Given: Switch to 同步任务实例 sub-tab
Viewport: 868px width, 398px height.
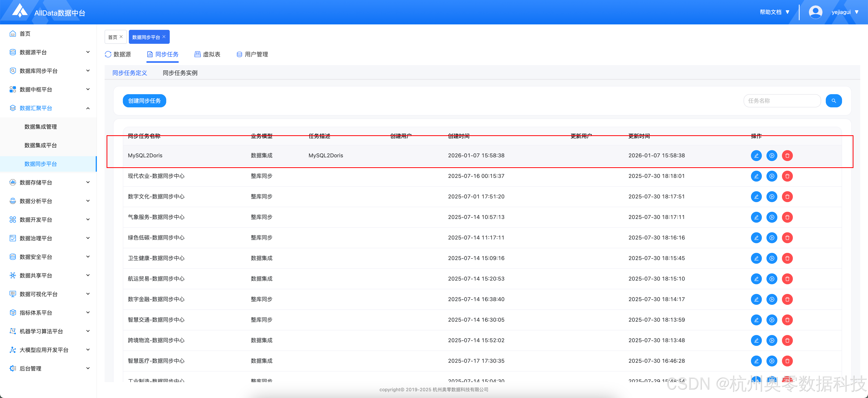Looking at the screenshot, I should (x=180, y=73).
